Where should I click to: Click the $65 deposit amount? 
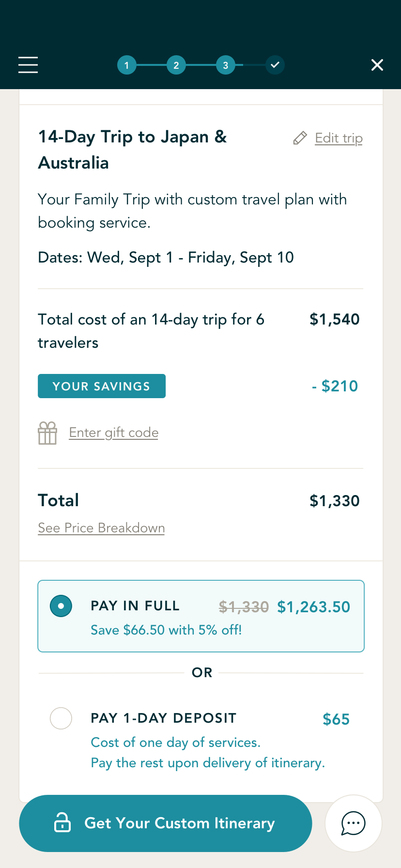pos(336,719)
